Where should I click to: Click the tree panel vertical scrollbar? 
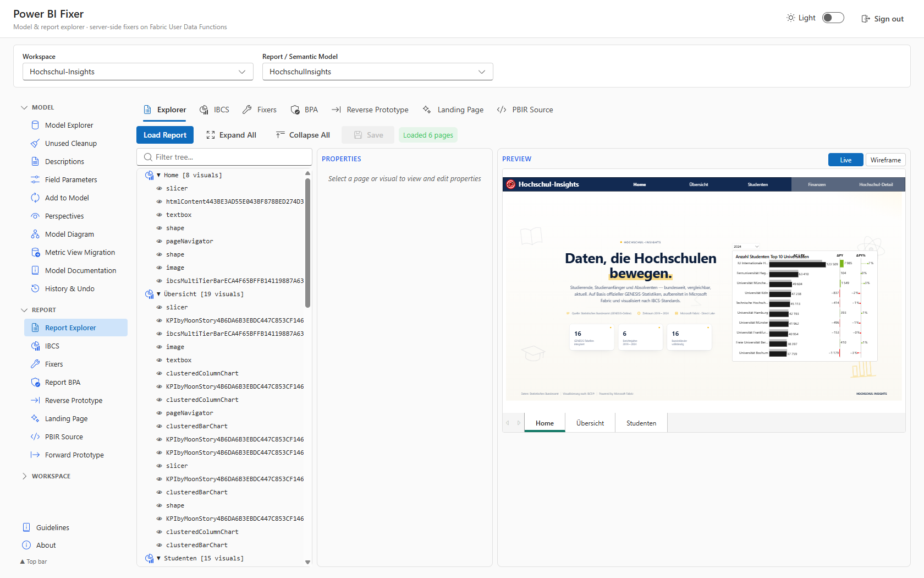coord(307,242)
